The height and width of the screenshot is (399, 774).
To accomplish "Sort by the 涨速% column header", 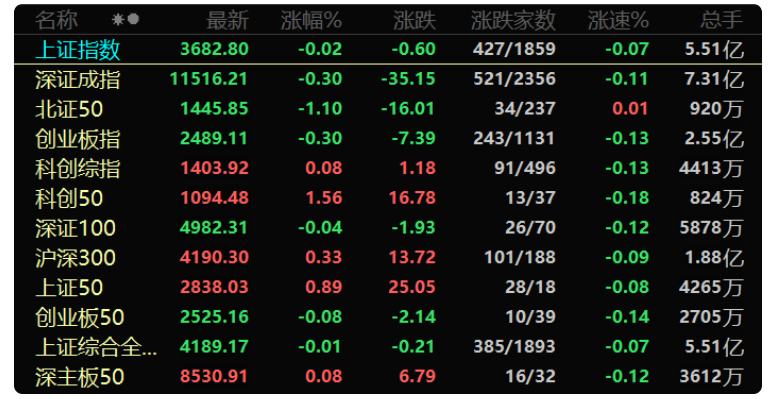I will tap(618, 20).
